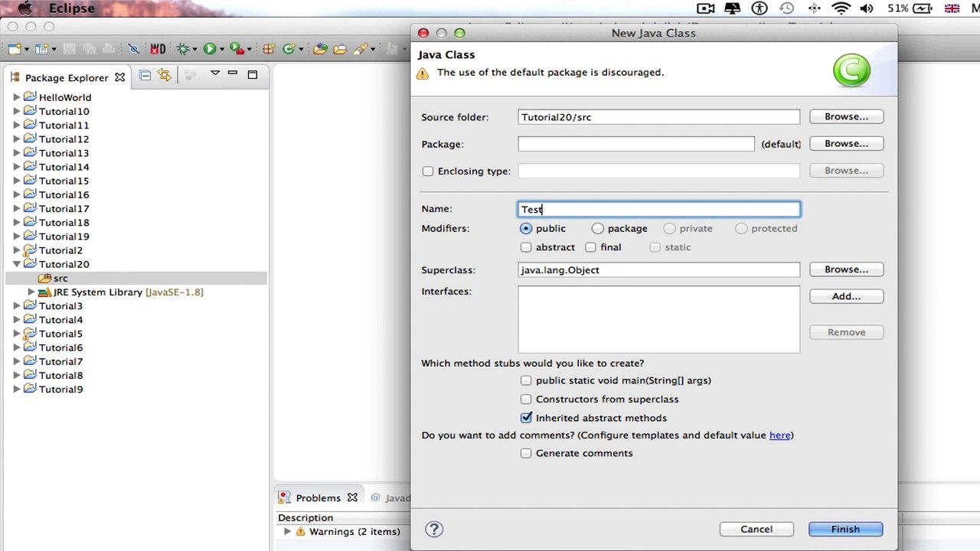
Task: Check the Generate comments checkbox
Action: pos(526,453)
